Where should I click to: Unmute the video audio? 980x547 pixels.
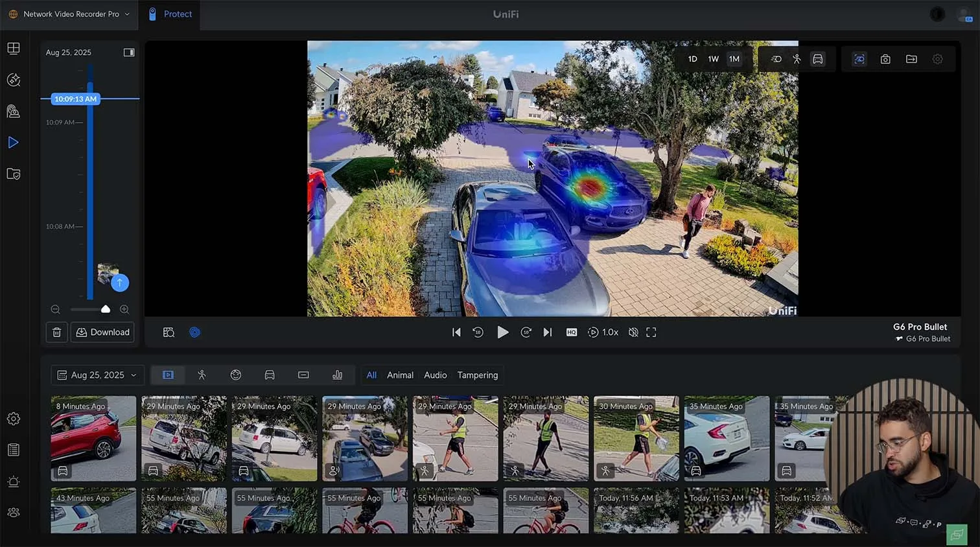click(633, 332)
